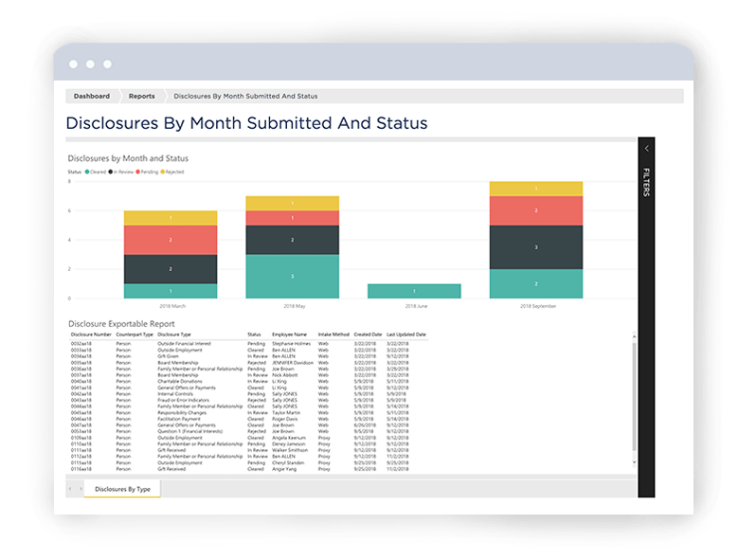739x560 pixels.
Task: Click the Pending segment of 2018 March bar
Action: [x=171, y=240]
